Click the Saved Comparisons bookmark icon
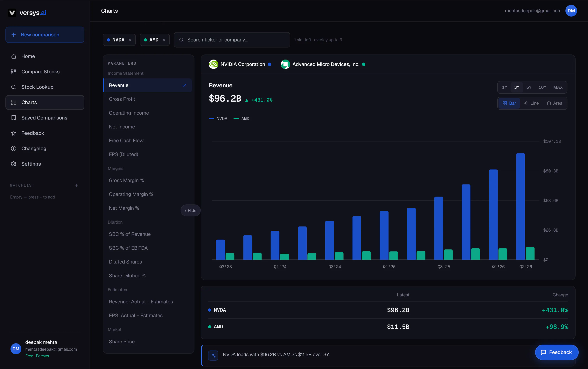This screenshot has height=369, width=588. coord(14,118)
